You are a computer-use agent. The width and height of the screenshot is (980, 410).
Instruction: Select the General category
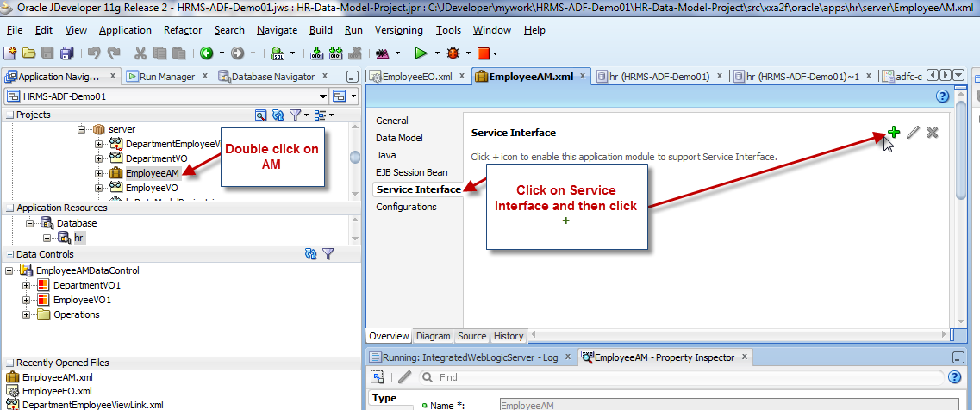click(392, 121)
